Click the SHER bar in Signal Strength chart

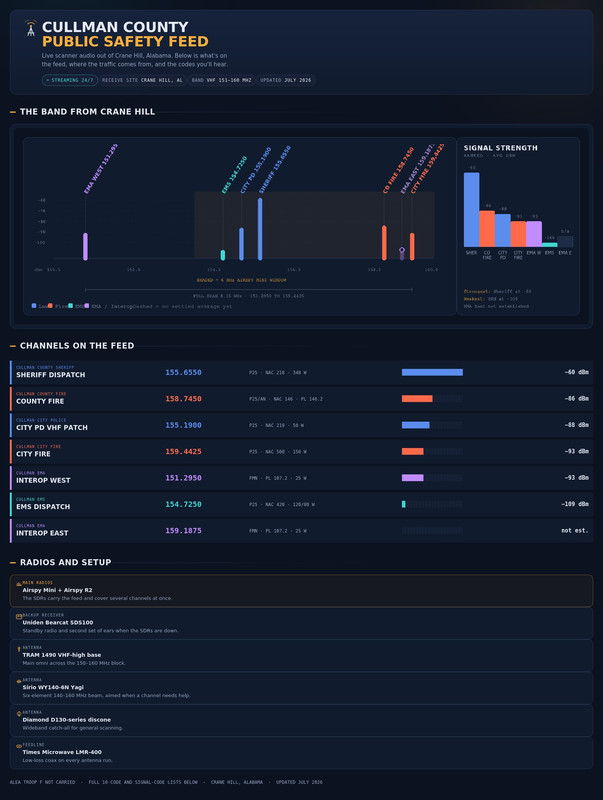tap(471, 210)
